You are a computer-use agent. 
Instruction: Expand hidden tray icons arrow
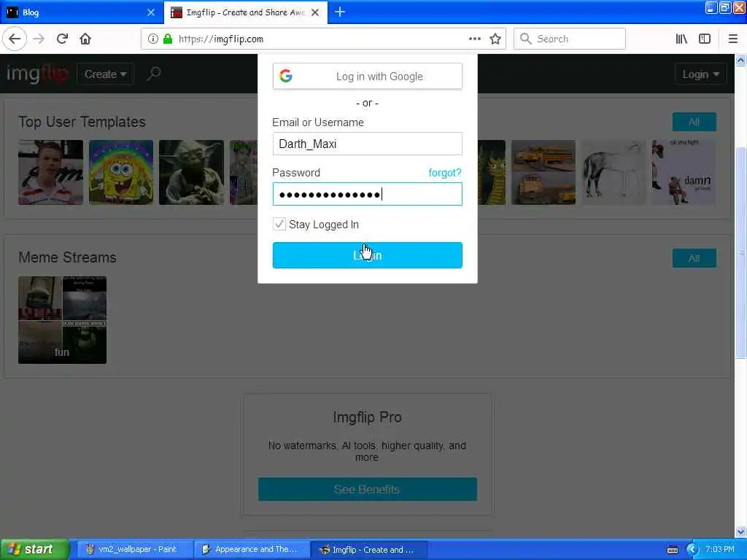tap(692, 550)
